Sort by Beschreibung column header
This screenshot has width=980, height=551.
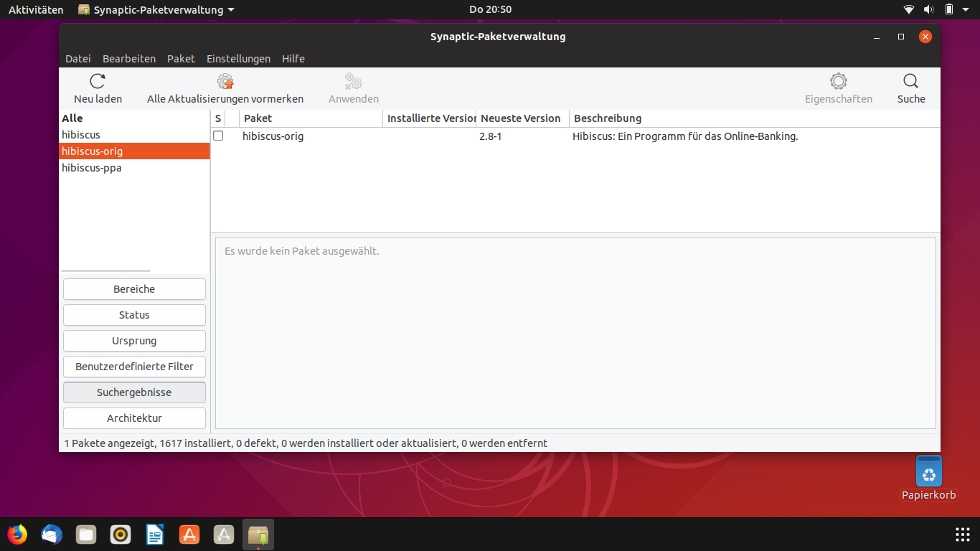pyautogui.click(x=755, y=118)
